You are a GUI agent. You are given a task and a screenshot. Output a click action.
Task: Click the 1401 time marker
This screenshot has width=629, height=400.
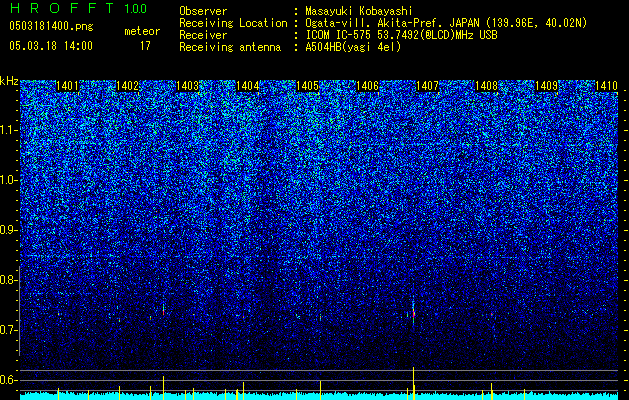tap(67, 86)
